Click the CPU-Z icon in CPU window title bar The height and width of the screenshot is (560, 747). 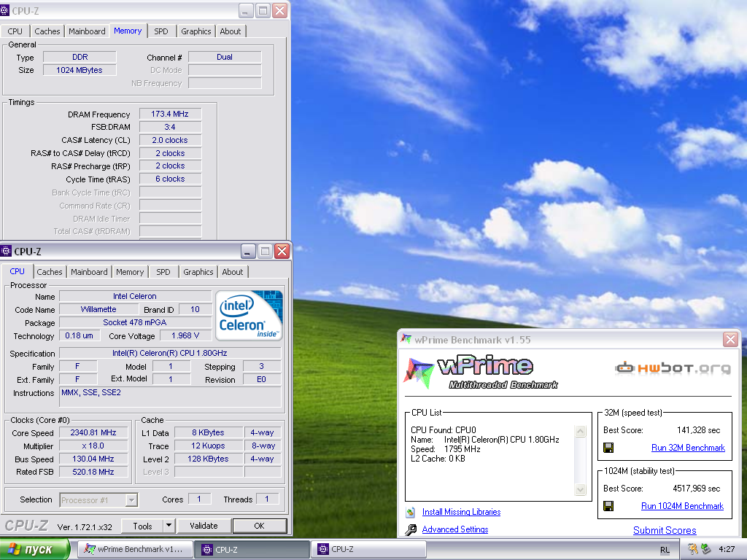coord(6,251)
